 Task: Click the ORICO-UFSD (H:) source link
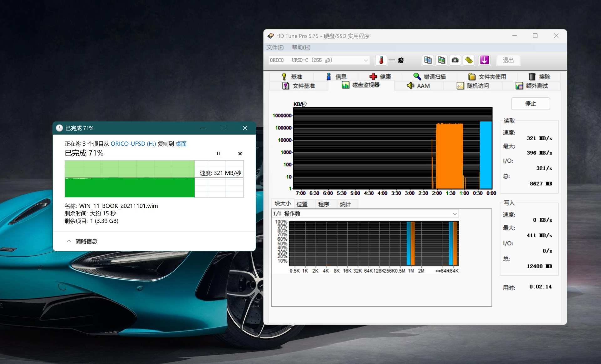133,144
